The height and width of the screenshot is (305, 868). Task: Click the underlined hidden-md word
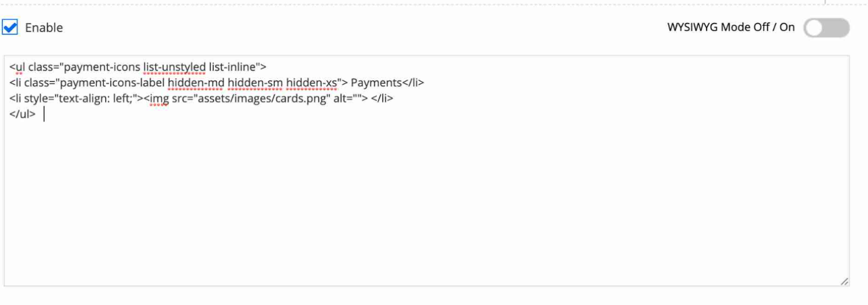196,83
